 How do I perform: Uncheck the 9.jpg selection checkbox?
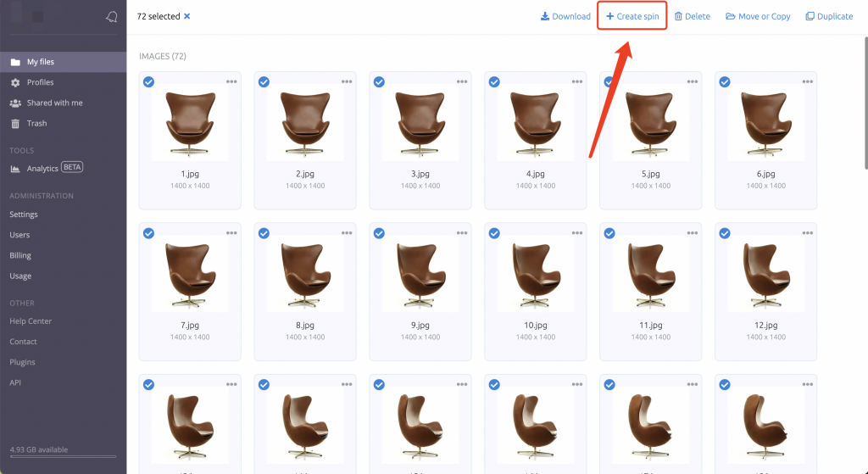click(x=379, y=234)
